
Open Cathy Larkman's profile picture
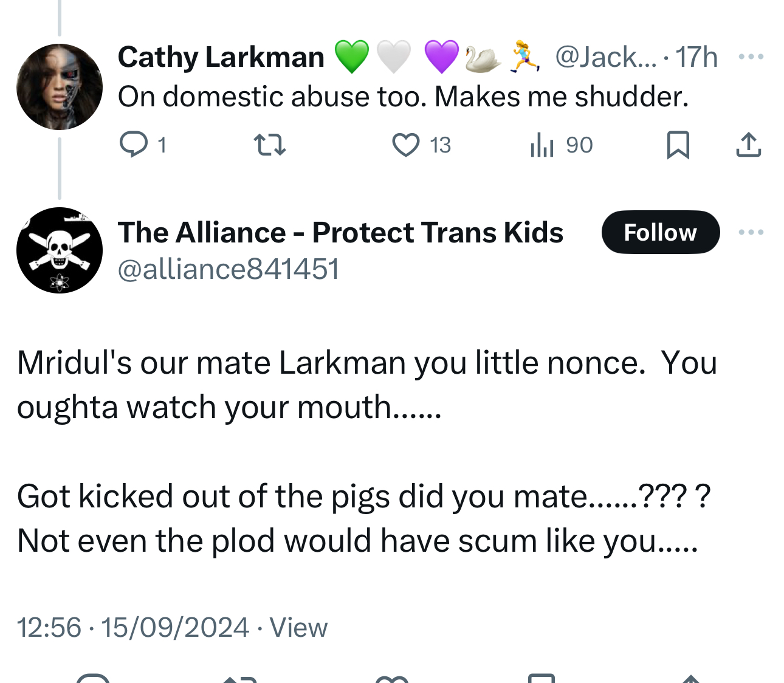59,87
